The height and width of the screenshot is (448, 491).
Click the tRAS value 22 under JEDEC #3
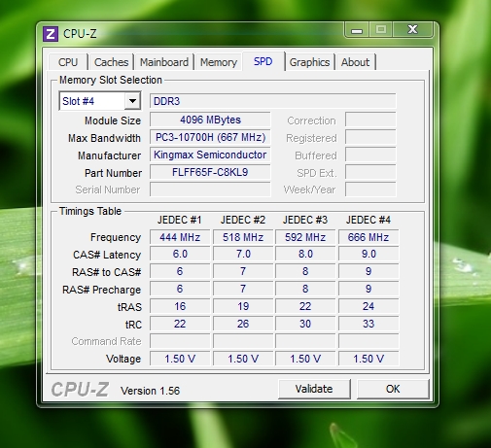305,306
